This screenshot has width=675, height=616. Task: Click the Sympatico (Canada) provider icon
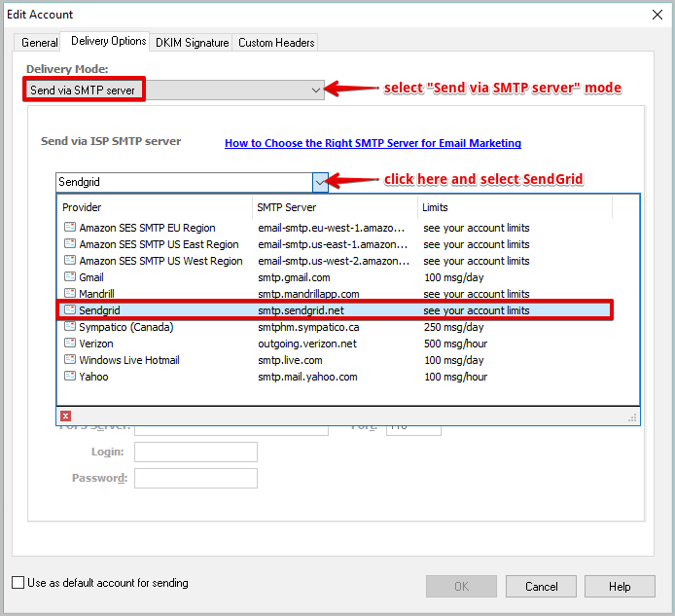tap(70, 326)
